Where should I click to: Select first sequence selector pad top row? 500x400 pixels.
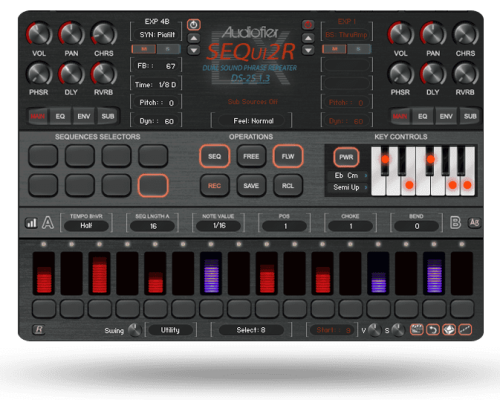coord(43,156)
